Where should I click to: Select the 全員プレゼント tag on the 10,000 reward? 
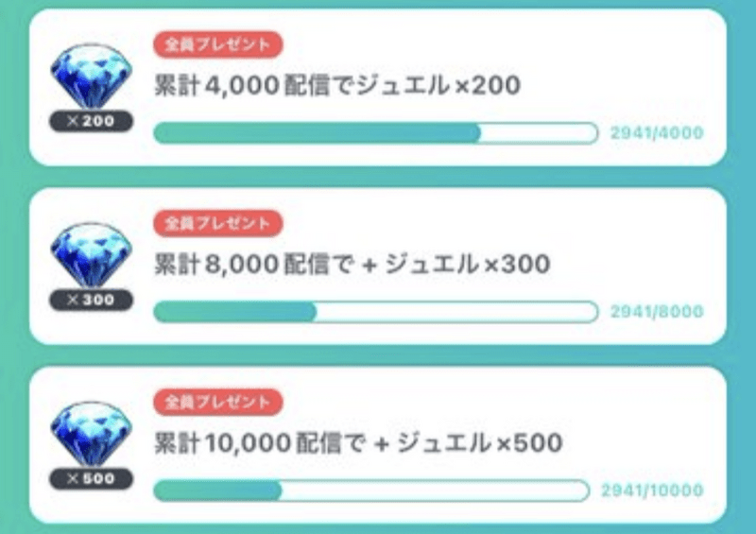(x=218, y=402)
